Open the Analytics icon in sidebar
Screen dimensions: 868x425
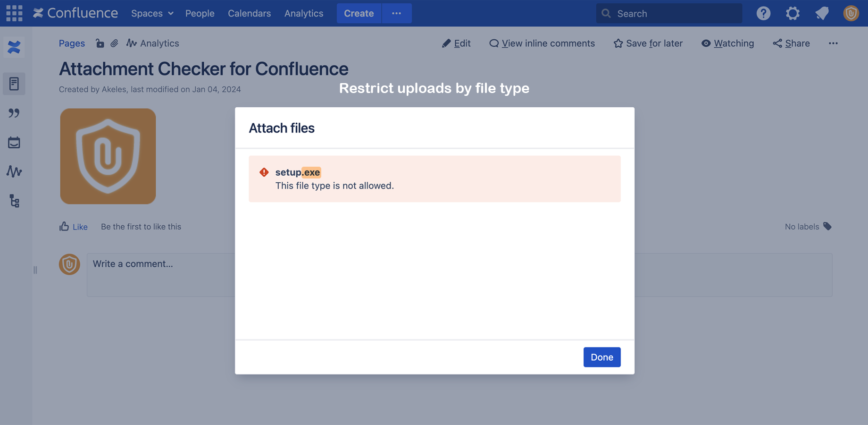[14, 171]
